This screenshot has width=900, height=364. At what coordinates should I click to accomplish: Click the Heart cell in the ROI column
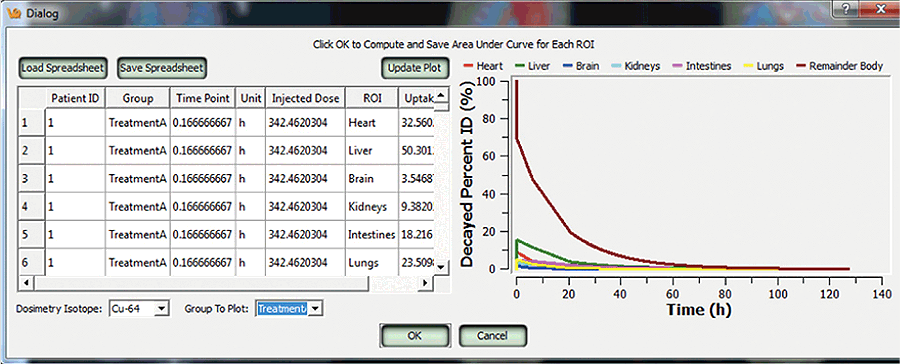click(x=371, y=122)
